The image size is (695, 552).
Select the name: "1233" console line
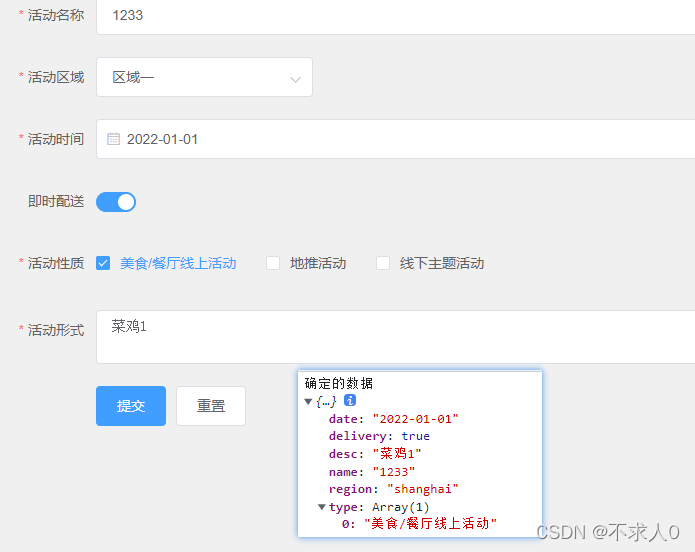[x=372, y=472]
